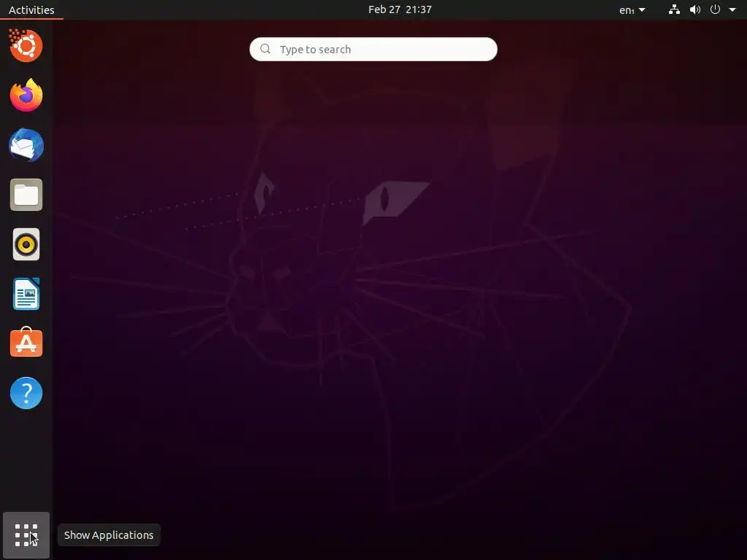
Task: Open Ubuntu Software store icon
Action: (26, 343)
